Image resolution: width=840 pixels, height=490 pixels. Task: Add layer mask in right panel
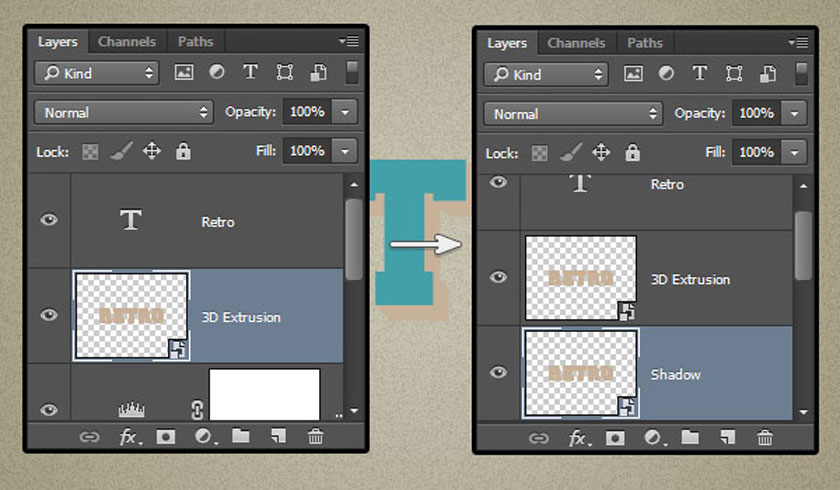pyautogui.click(x=615, y=439)
